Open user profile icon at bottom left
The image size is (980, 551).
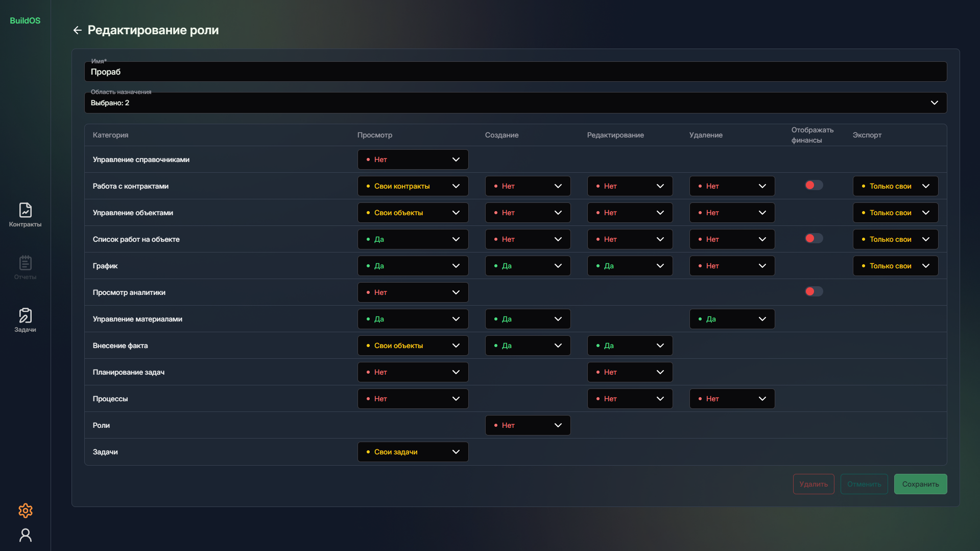pos(25,535)
